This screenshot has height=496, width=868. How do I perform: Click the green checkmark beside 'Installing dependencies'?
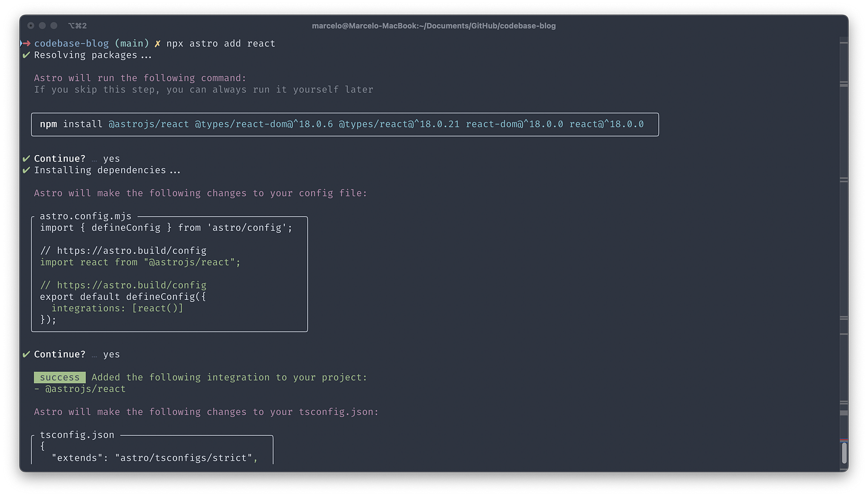26,170
